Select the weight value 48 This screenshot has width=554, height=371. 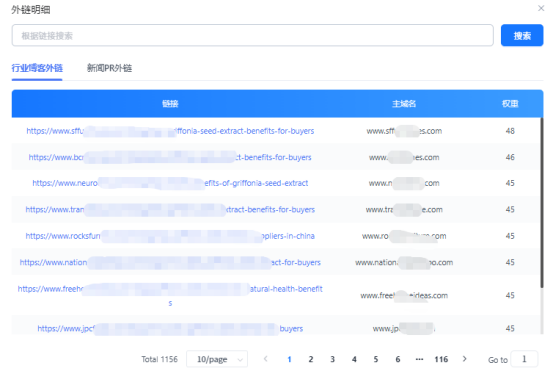click(x=510, y=131)
